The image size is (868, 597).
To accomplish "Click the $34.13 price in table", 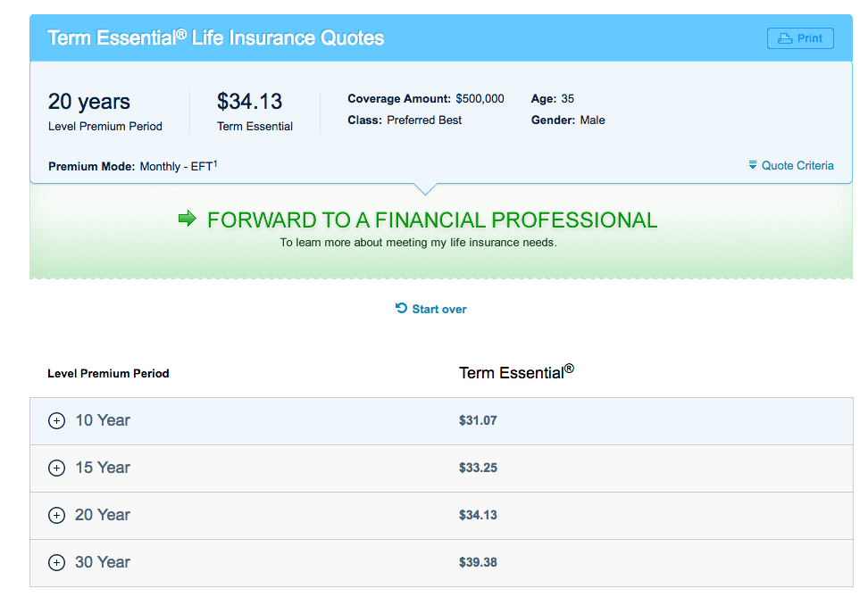I will point(478,515).
